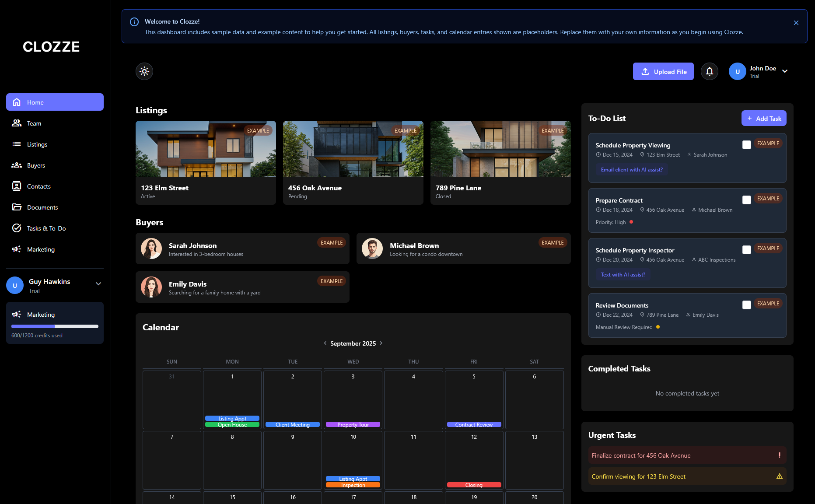The height and width of the screenshot is (504, 815).
Task: Open the 789 Pine Lane listing card
Action: [500, 163]
